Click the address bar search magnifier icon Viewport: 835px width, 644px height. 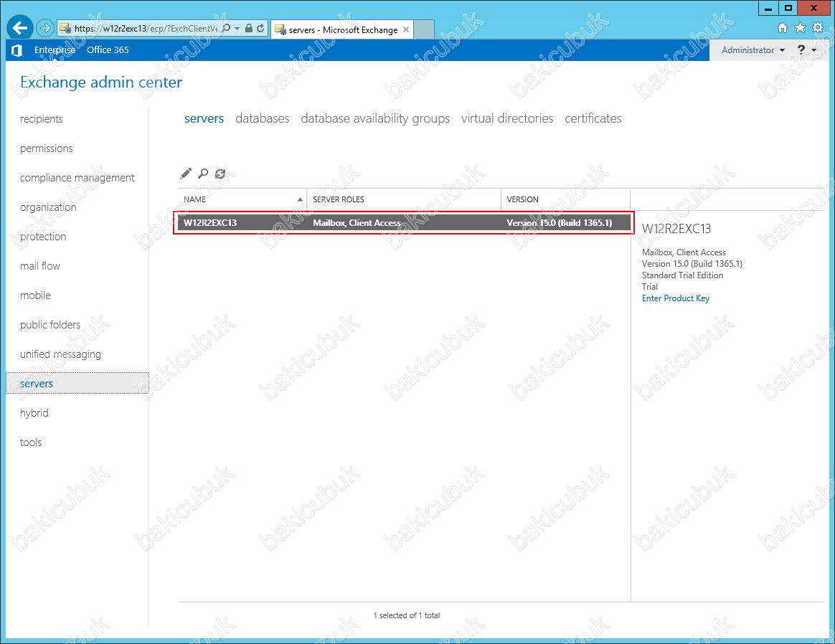pyautogui.click(x=226, y=28)
